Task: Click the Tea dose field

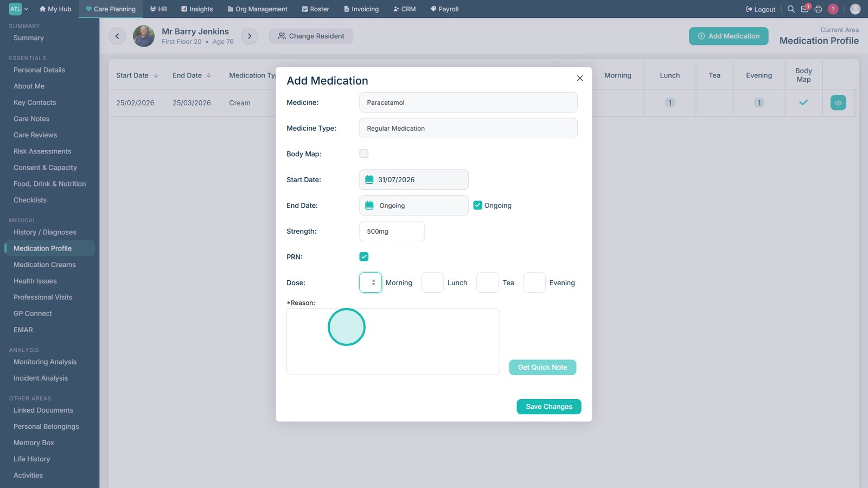Action: coord(488,282)
